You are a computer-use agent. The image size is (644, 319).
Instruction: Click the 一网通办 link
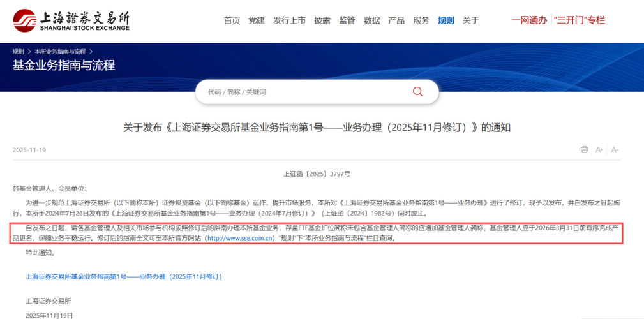pos(529,20)
